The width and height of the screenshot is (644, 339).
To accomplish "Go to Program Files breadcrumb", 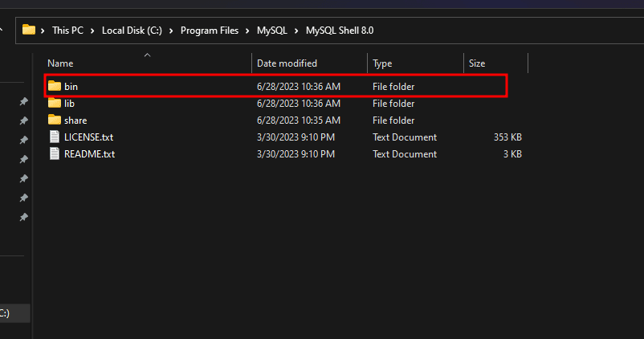I will pyautogui.click(x=210, y=31).
